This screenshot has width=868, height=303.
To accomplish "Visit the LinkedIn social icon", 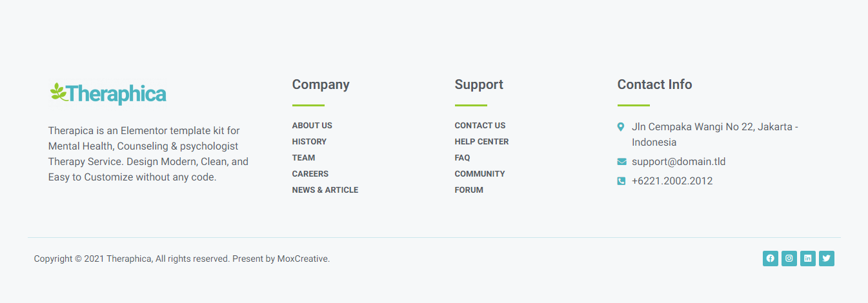I will (x=807, y=259).
